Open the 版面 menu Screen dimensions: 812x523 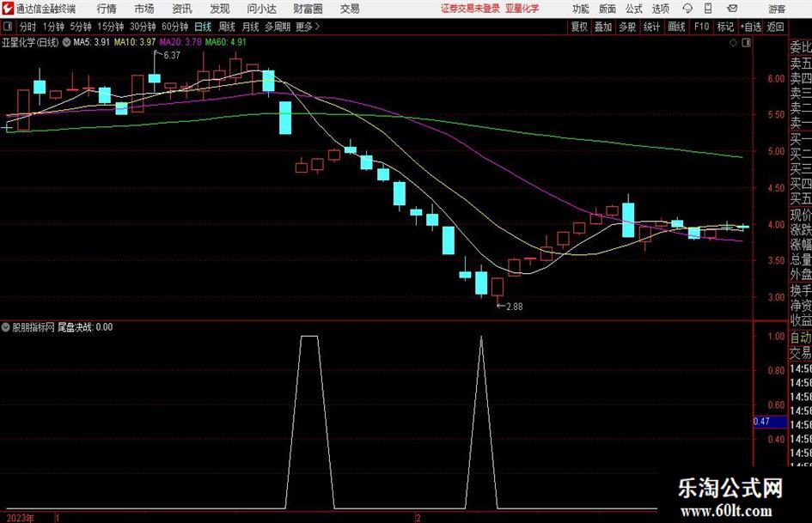click(x=607, y=9)
